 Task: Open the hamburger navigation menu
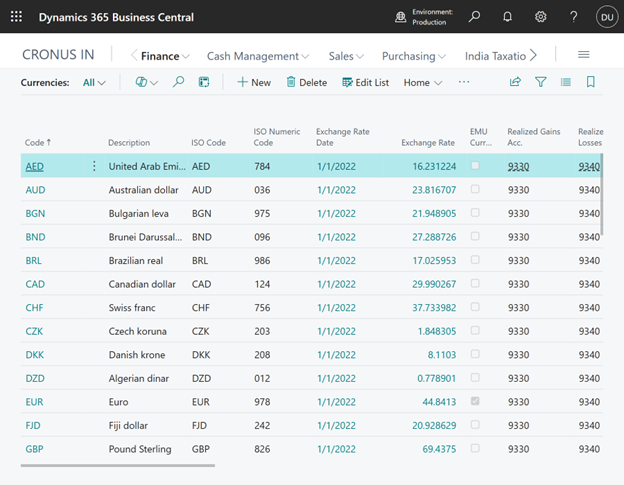tap(583, 55)
